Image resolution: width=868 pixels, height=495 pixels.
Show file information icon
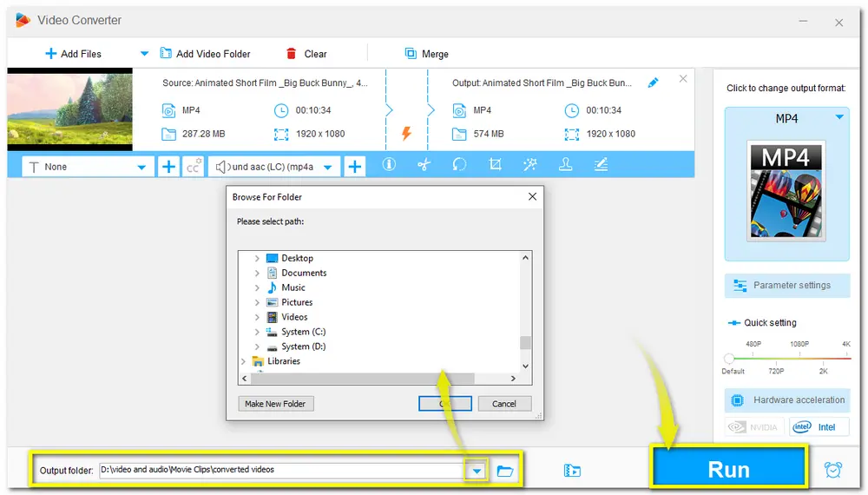[389, 164]
